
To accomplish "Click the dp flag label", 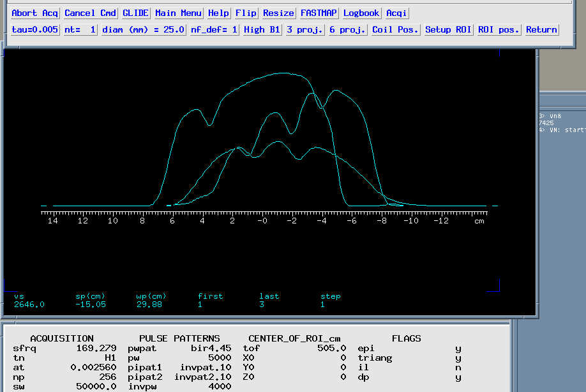I will (363, 377).
